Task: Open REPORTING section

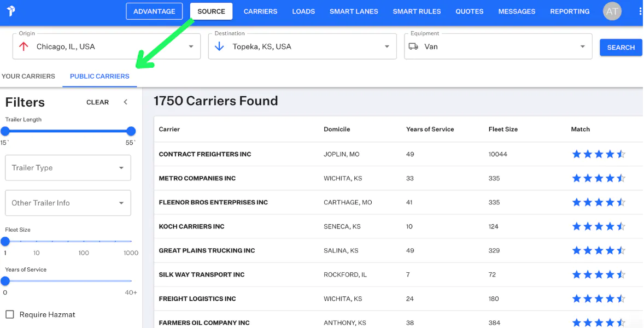Action: coord(570,11)
